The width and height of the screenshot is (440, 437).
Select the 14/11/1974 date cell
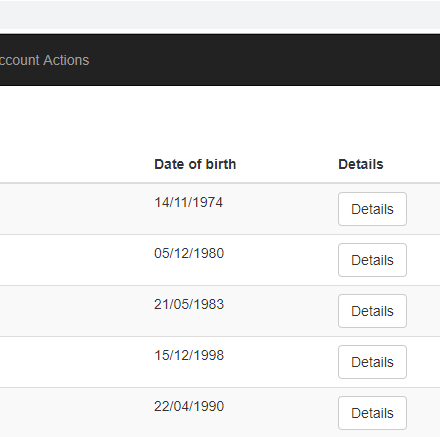(188, 202)
